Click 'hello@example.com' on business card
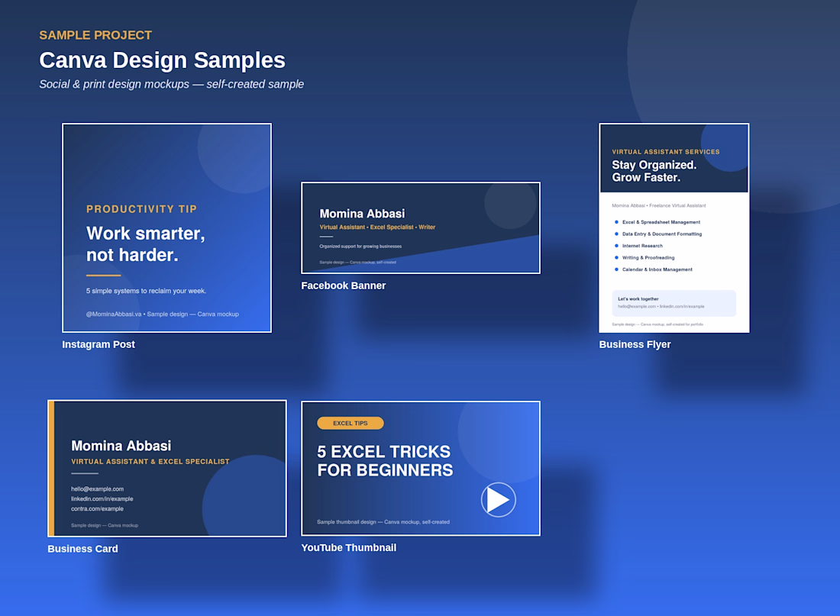Screen dimensions: 840x616 [x=98, y=489]
